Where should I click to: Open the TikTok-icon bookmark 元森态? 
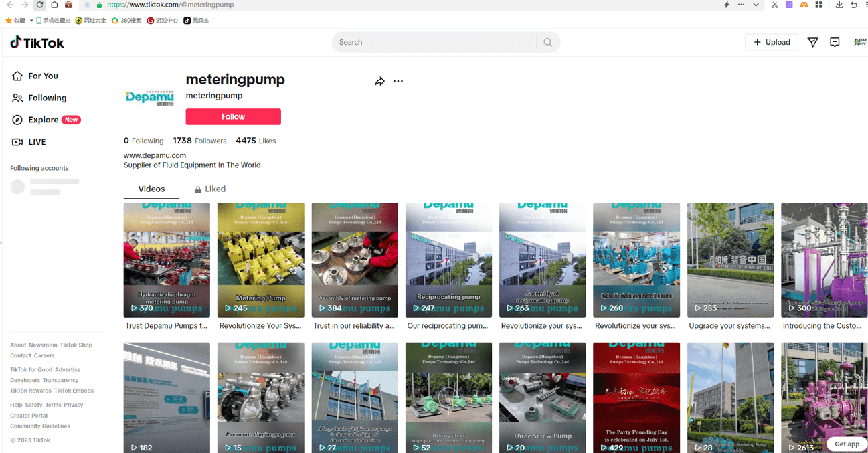196,21
